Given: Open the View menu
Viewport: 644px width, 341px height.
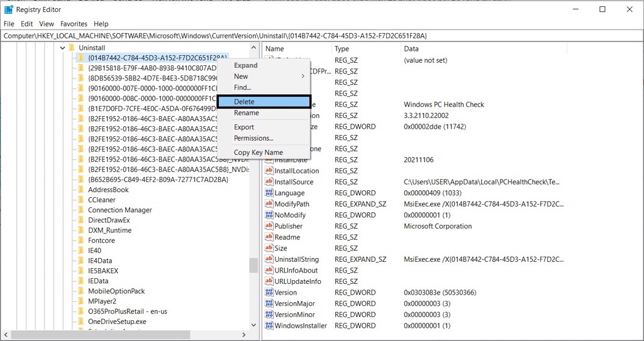Looking at the screenshot, I should click(47, 24).
